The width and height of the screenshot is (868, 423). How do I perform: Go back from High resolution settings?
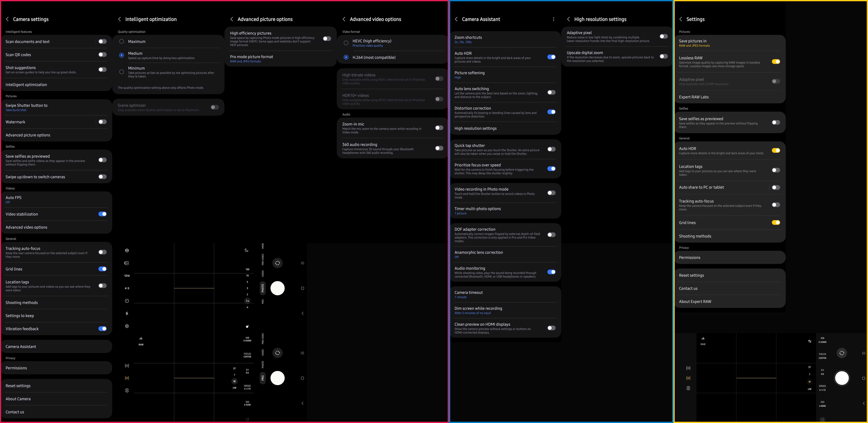coord(568,19)
